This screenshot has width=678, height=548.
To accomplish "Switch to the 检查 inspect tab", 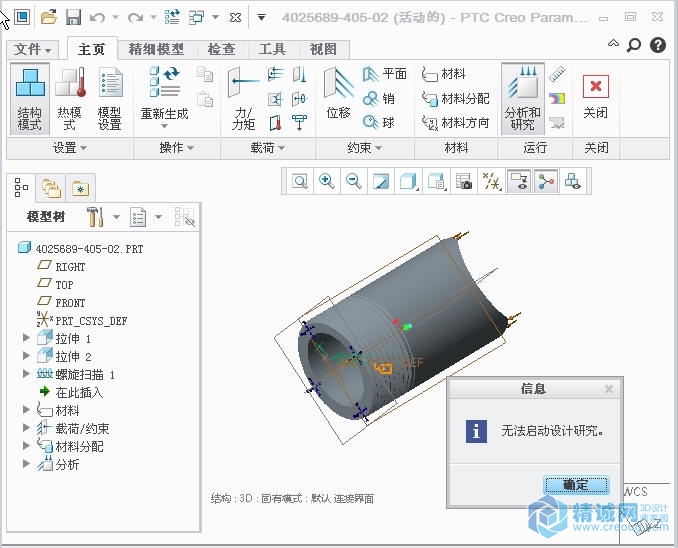I will click(221, 49).
